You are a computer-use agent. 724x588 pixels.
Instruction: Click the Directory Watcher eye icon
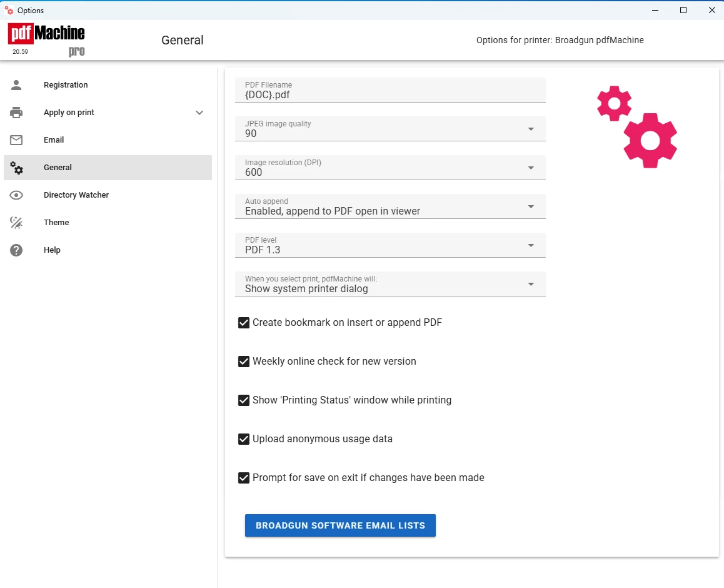click(16, 195)
